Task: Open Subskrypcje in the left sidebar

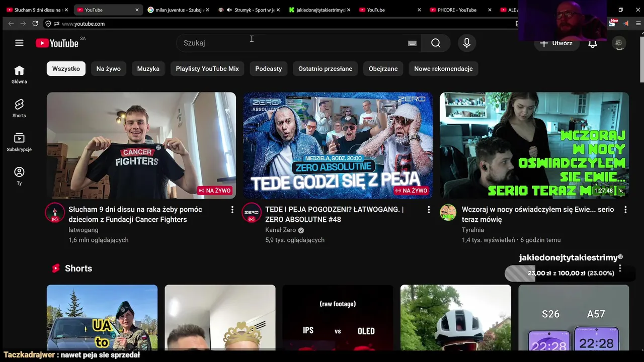Action: 19,142
